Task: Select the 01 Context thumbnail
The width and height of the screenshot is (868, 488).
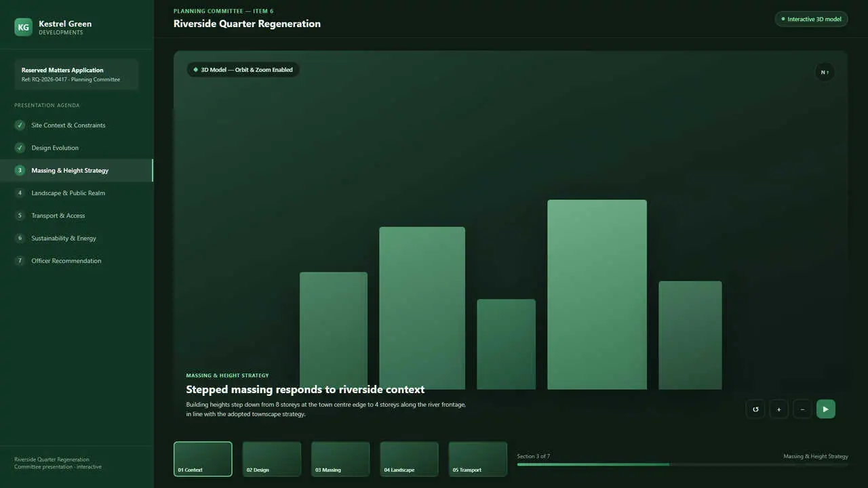Action: pos(203,459)
